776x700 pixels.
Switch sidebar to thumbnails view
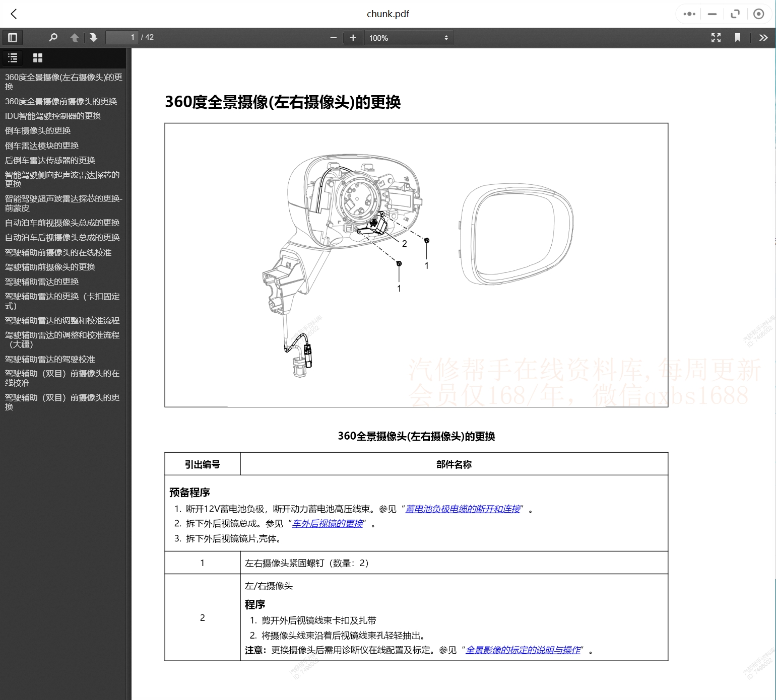(x=37, y=58)
